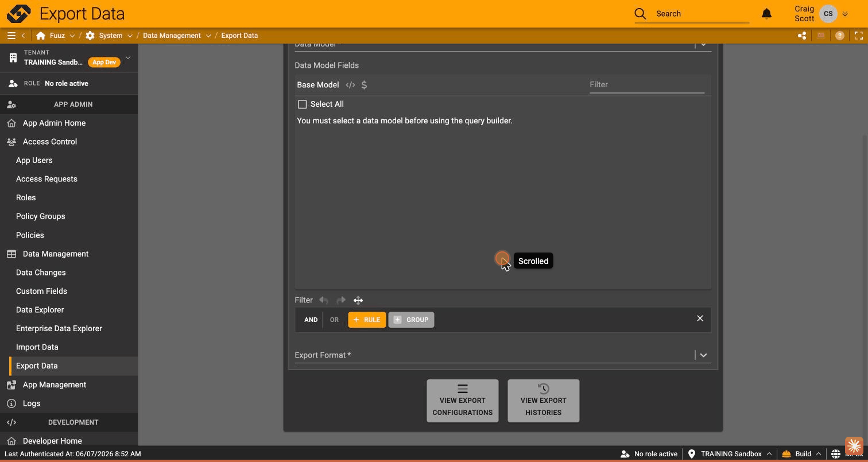Open the search magnifier icon

click(640, 14)
